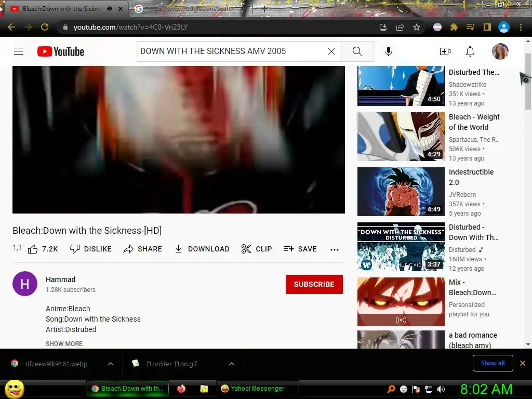Open Mix - Bleach:Down playlist thumbnail

(401, 302)
